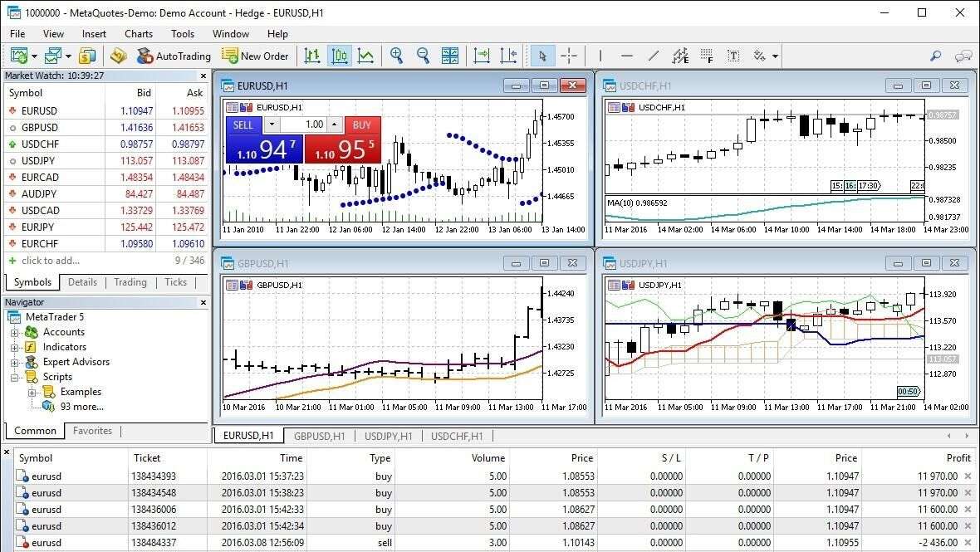Switch chart to bar chart mode
The width and height of the screenshot is (980, 552).
[x=312, y=56]
